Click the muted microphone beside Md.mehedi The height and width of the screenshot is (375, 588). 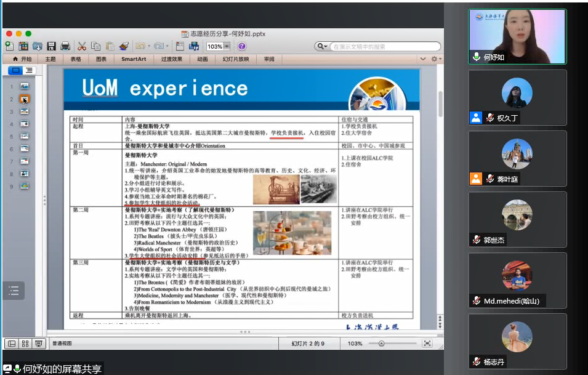(x=477, y=300)
